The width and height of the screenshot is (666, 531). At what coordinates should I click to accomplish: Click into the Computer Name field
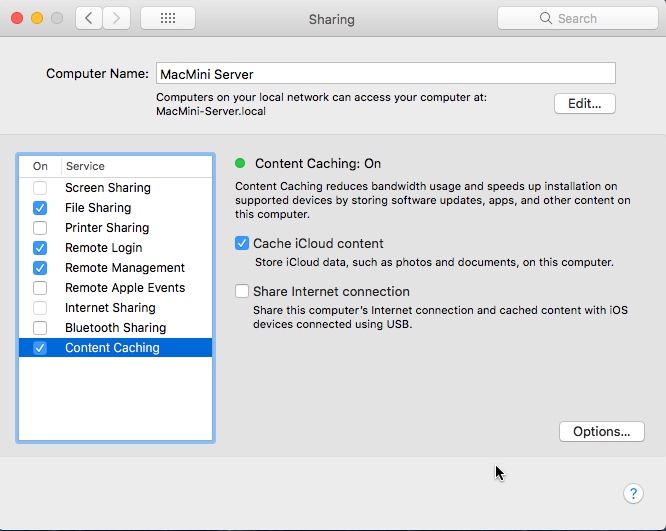(x=386, y=73)
